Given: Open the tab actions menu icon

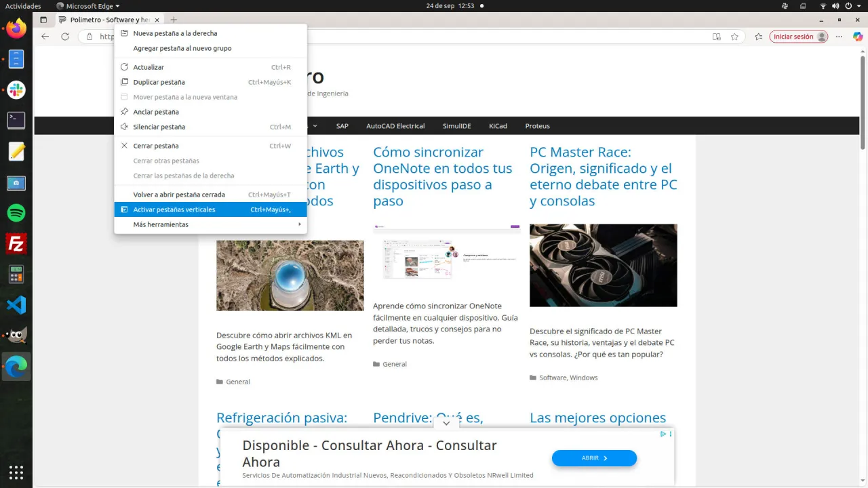Looking at the screenshot, I should tap(44, 20).
